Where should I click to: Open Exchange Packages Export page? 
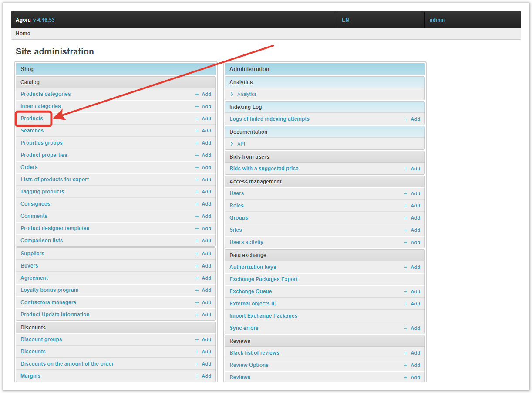click(263, 279)
